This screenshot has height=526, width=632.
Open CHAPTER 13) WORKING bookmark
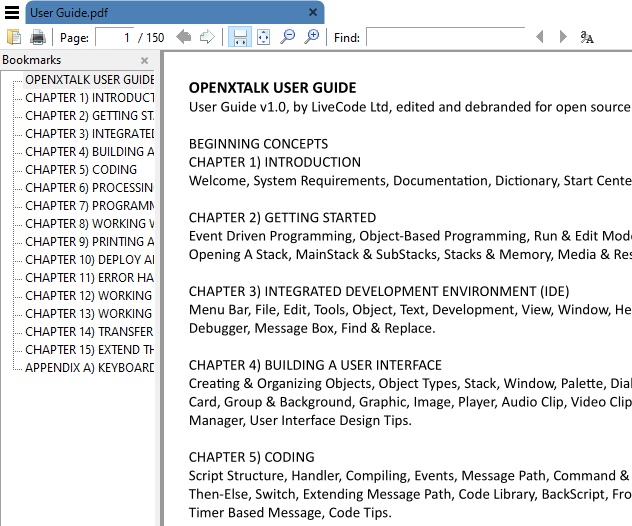coord(89,314)
